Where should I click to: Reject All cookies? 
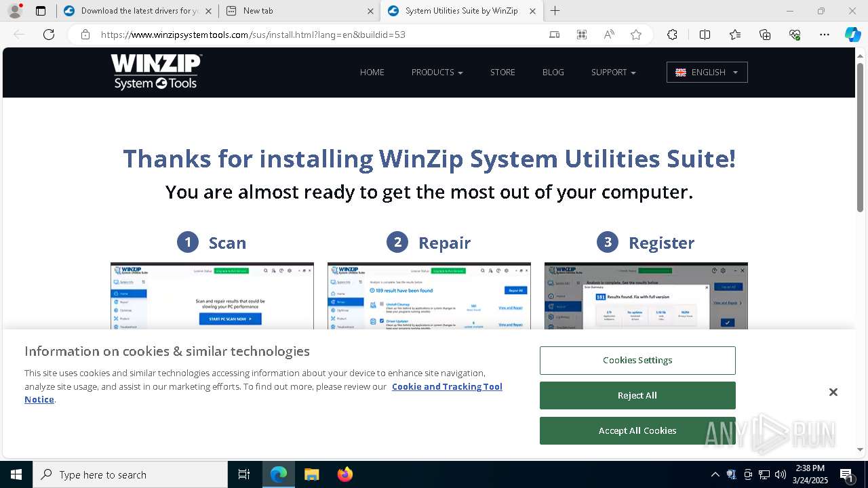(637, 396)
